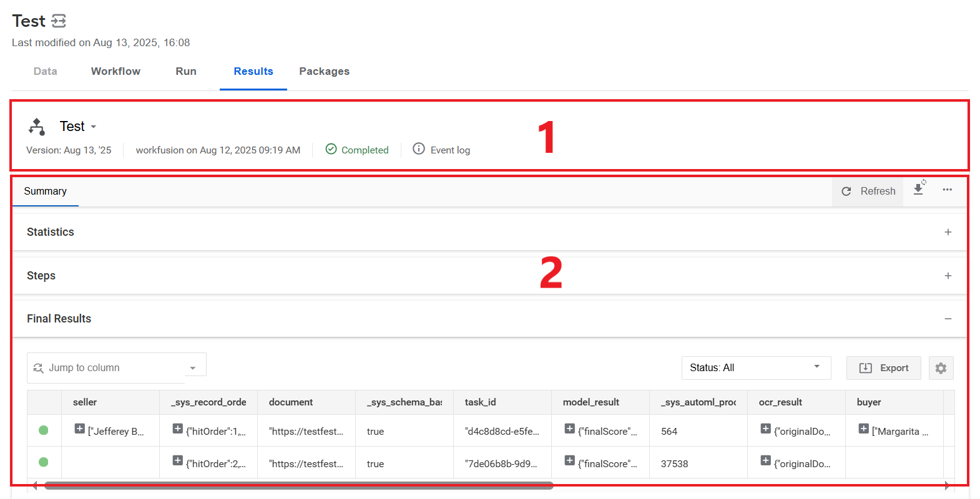Open the more options ellipsis menu
980x499 pixels.
pyautogui.click(x=948, y=190)
